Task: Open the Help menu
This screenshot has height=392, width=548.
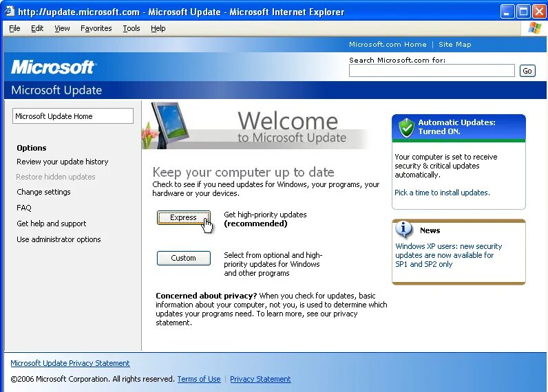Action: [x=158, y=28]
